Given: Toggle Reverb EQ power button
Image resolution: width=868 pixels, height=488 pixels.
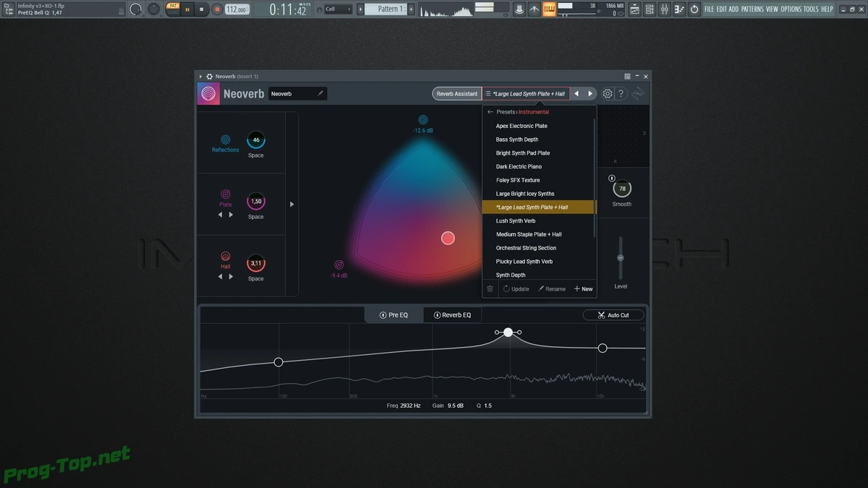Looking at the screenshot, I should 437,315.
